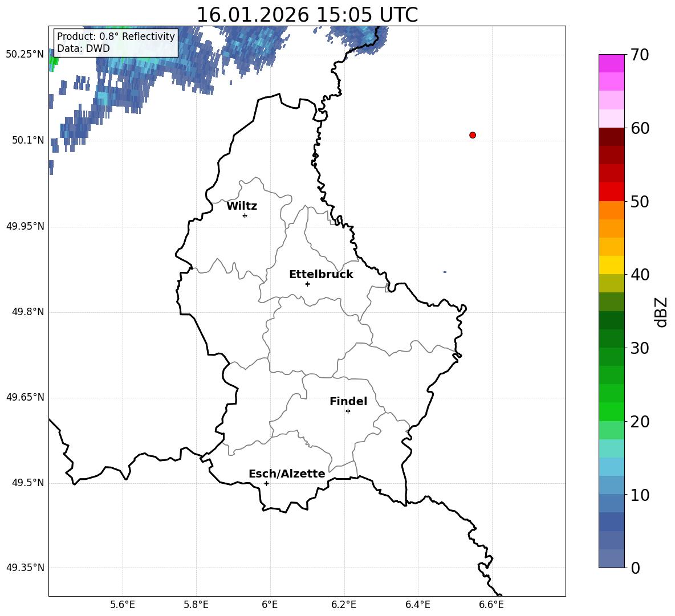The image size is (675, 616).
Task: Click the 50.25°N latitude label
Action: (25, 55)
